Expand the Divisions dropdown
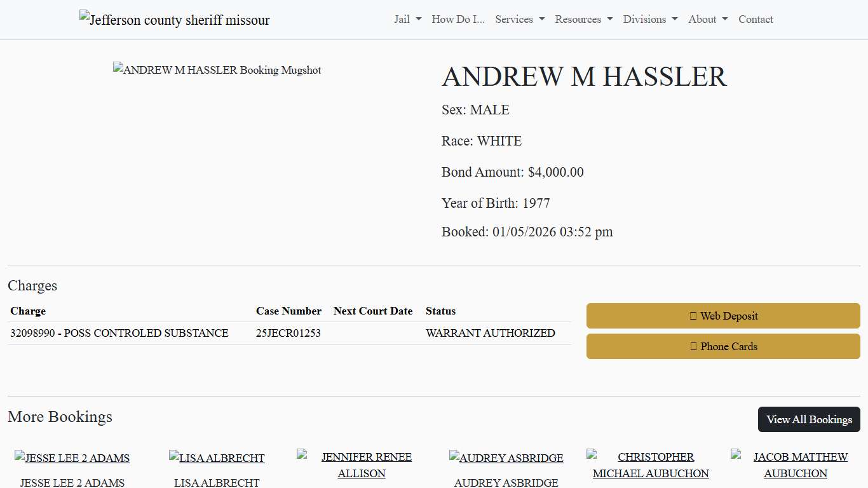Image resolution: width=868 pixels, height=488 pixels. point(649,19)
